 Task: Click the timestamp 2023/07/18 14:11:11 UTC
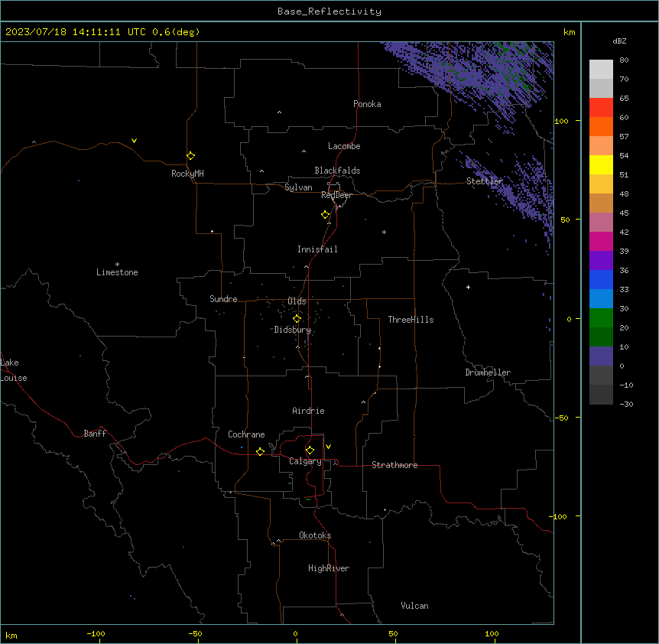pyautogui.click(x=75, y=32)
